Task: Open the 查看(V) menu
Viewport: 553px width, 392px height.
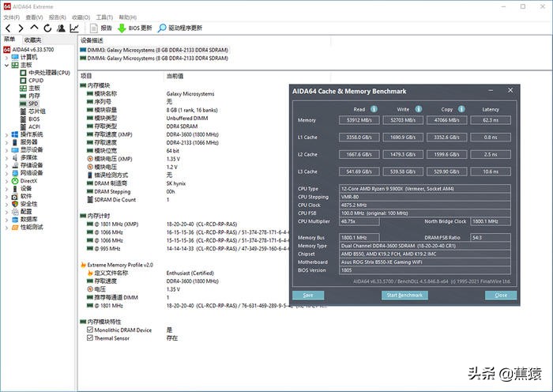Action: (34, 17)
